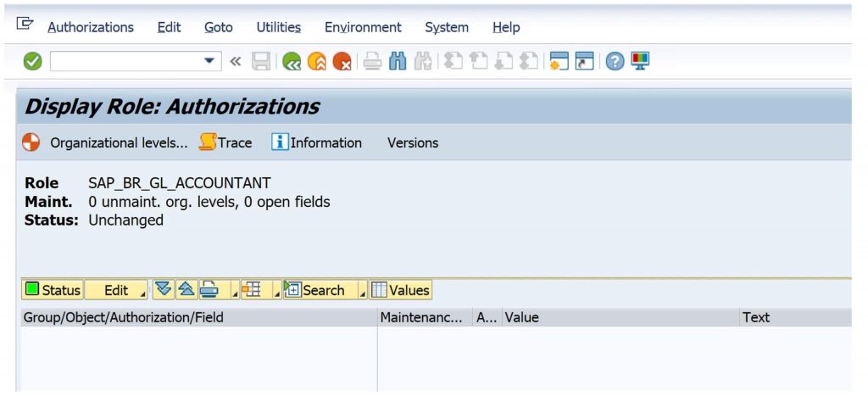Open the Authorizations menu
The width and height of the screenshot is (868, 396).
91,27
